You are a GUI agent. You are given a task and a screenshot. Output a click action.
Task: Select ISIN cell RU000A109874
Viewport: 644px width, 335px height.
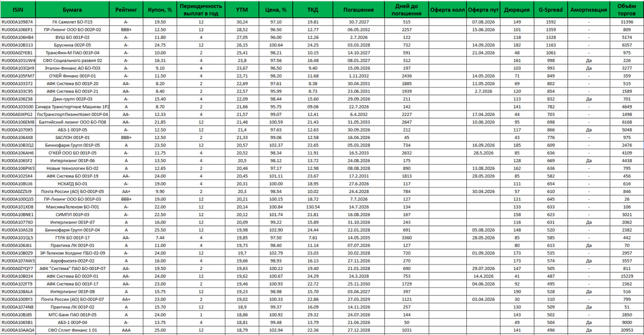coord(18,21)
